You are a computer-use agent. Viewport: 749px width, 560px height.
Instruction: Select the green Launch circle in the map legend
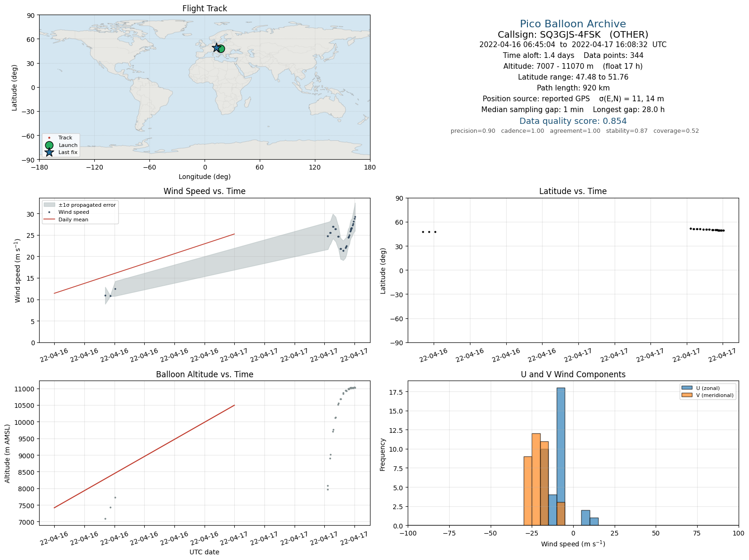(49, 145)
